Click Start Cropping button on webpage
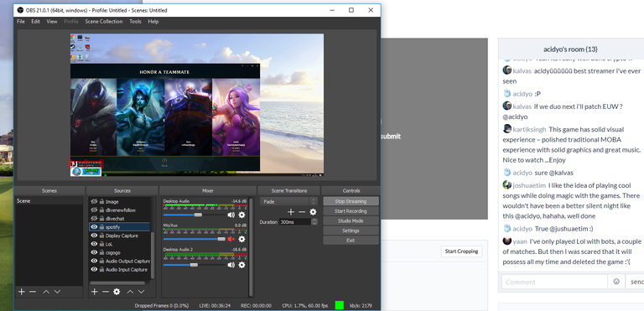The image size is (644, 311). (462, 251)
